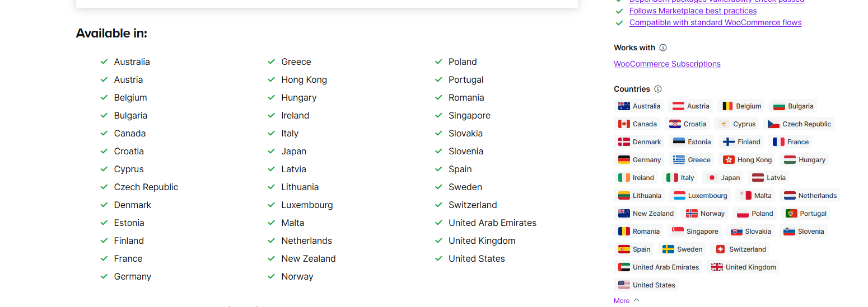This screenshot has height=307, width=868.
Task: Click the Japan flag icon
Action: point(712,178)
